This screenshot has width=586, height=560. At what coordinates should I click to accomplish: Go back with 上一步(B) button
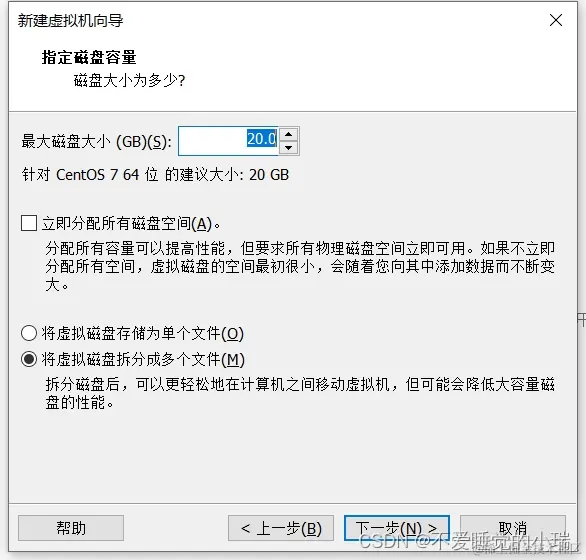pyautogui.click(x=281, y=528)
